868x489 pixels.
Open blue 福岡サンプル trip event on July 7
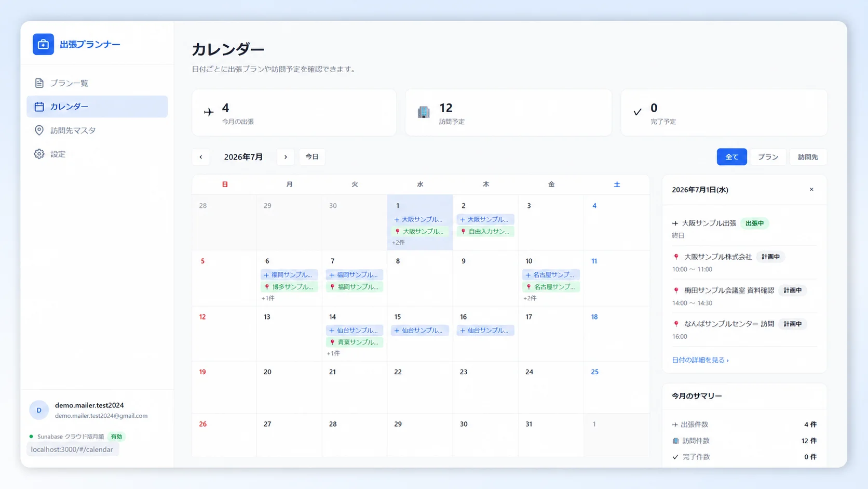pyautogui.click(x=355, y=275)
